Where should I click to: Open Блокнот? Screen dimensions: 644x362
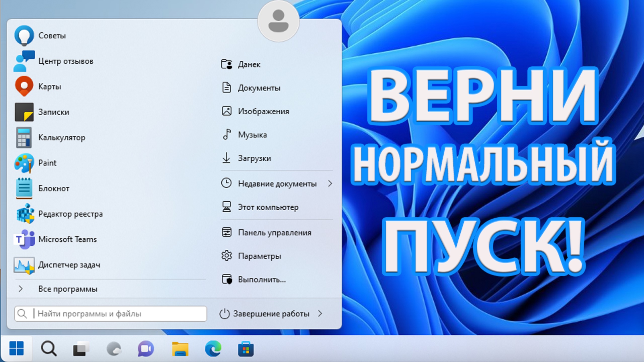tap(53, 189)
